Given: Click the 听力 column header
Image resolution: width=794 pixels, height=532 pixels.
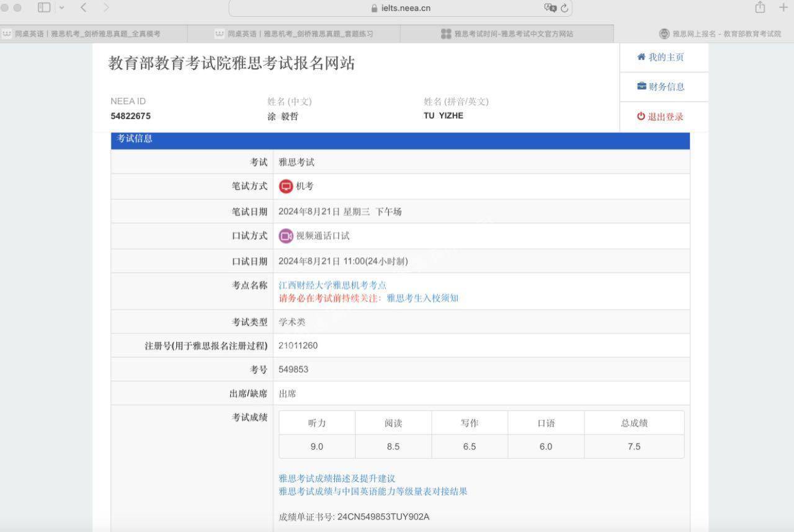Looking at the screenshot, I should [x=317, y=423].
